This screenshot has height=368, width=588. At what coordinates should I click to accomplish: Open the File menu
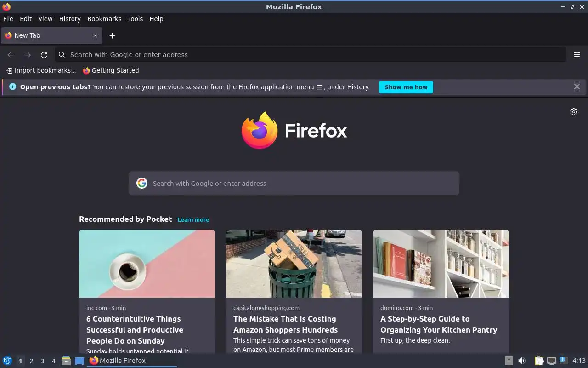point(8,19)
